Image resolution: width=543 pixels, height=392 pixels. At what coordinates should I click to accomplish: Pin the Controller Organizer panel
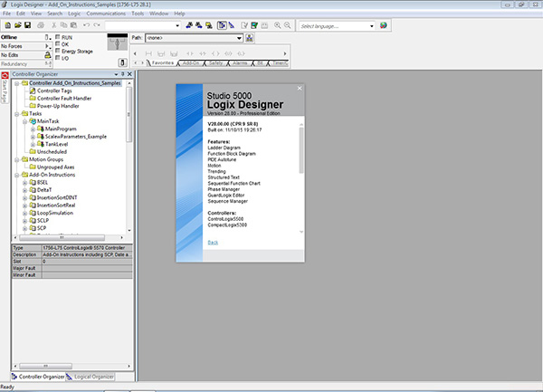click(x=123, y=74)
